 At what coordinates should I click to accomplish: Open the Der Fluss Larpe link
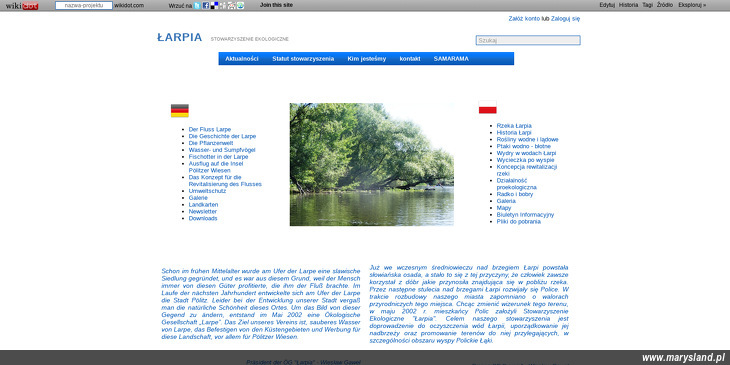210,129
